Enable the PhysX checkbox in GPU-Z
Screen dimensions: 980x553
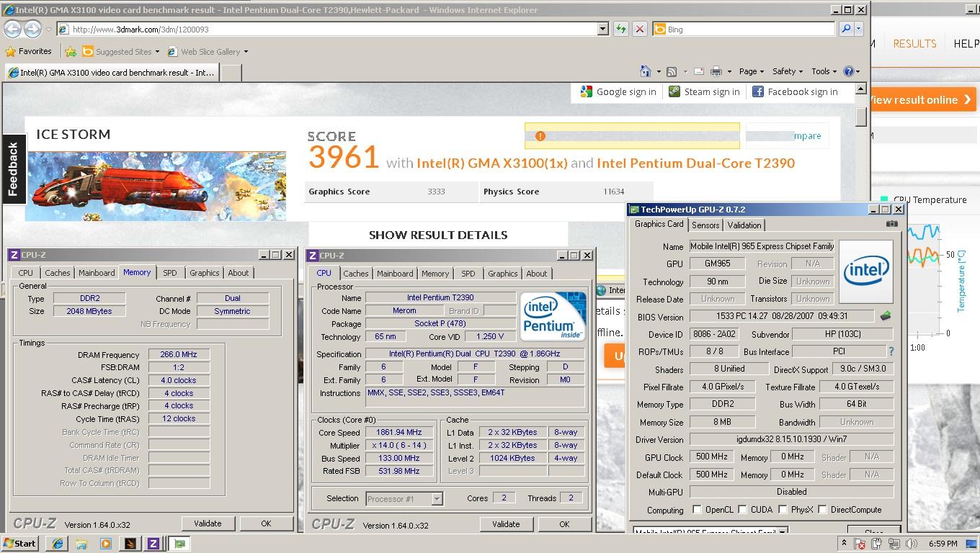pyautogui.click(x=783, y=510)
